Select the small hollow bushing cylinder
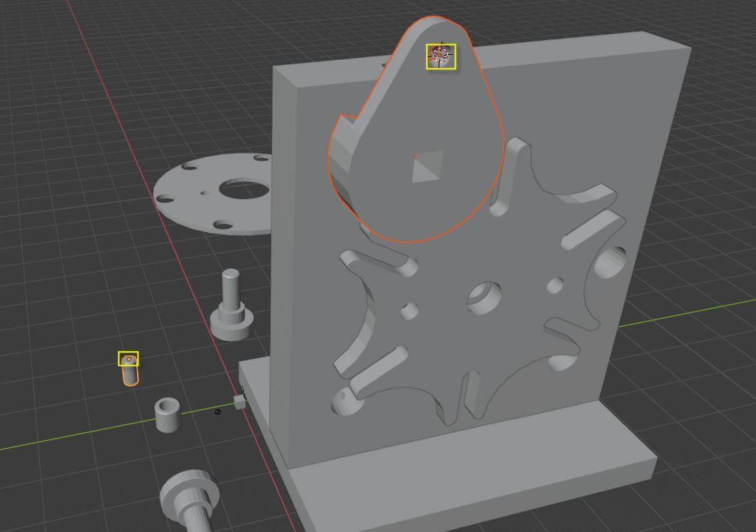The height and width of the screenshot is (532, 756). 168,414
